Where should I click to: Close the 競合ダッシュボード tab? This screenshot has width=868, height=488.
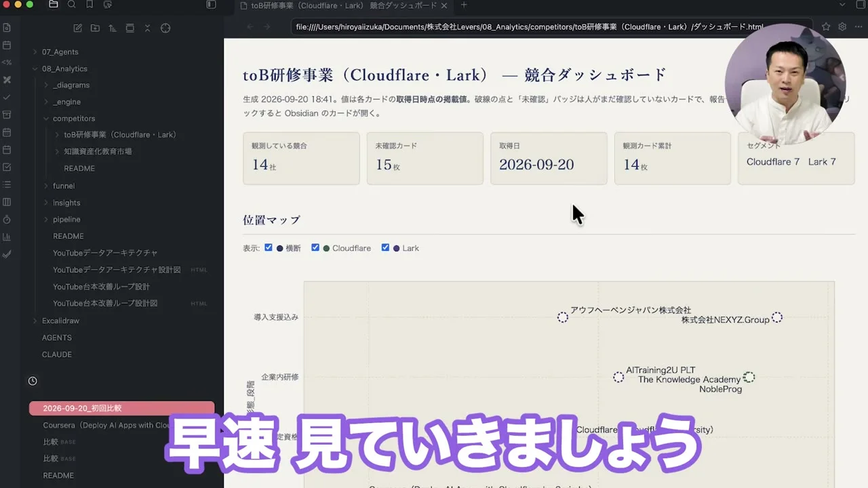(x=444, y=5)
